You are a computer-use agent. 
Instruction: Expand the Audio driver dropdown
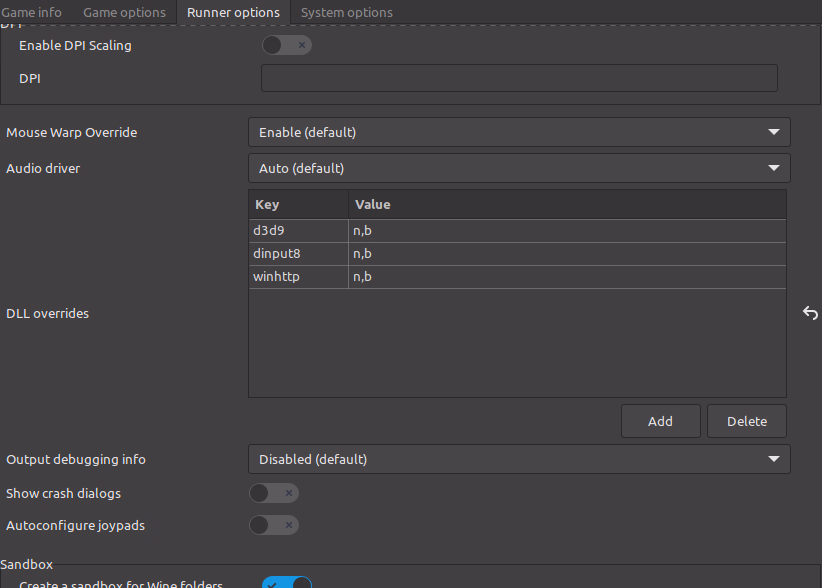coord(518,168)
